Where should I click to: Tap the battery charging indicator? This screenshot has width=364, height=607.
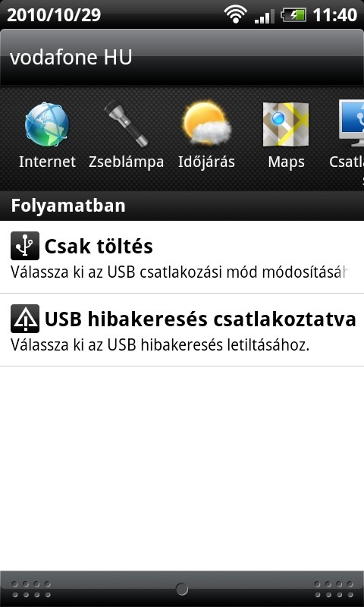coord(293,15)
